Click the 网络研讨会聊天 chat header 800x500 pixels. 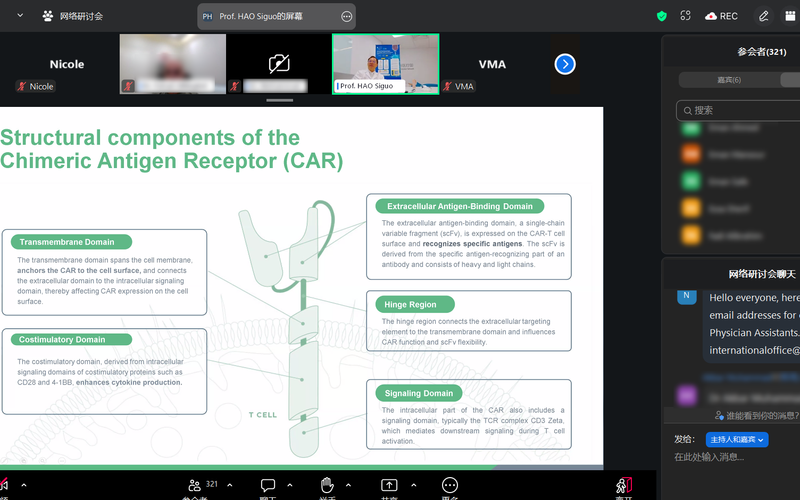761,274
